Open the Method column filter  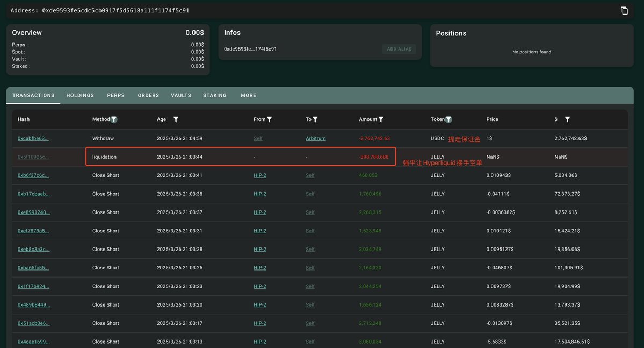tap(114, 119)
